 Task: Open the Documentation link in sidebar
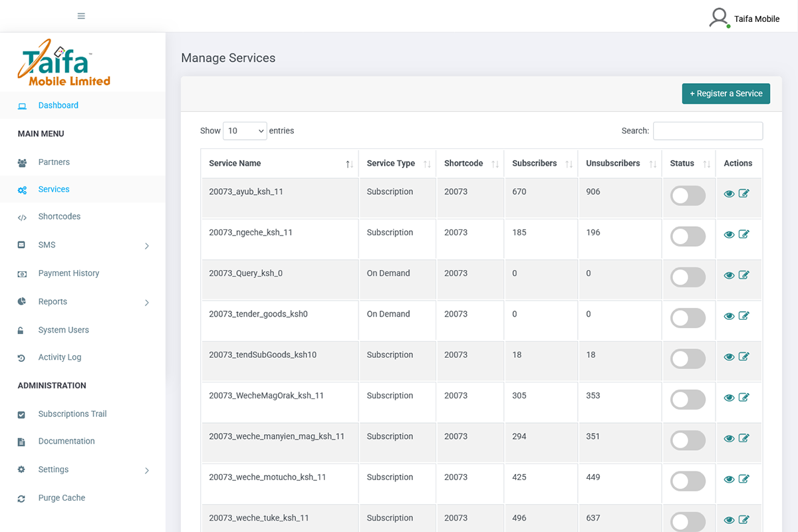(66, 442)
